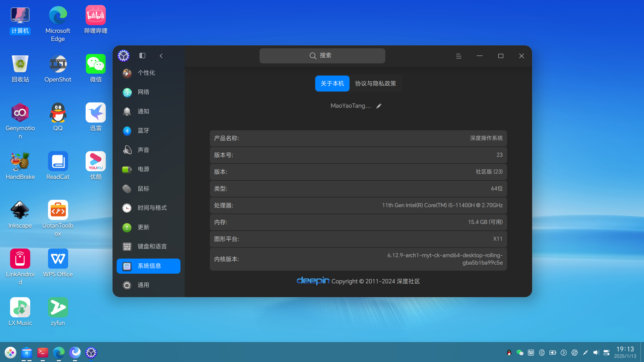Image resolution: width=644 pixels, height=362 pixels.
Task: Select the Genymotion desktop icon
Action: click(20, 121)
